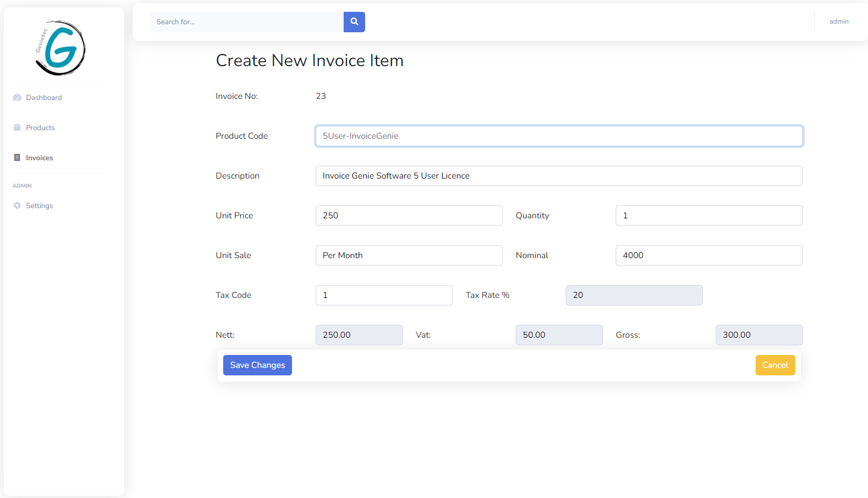
Task: Click the Invoices document icon
Action: pyautogui.click(x=17, y=158)
